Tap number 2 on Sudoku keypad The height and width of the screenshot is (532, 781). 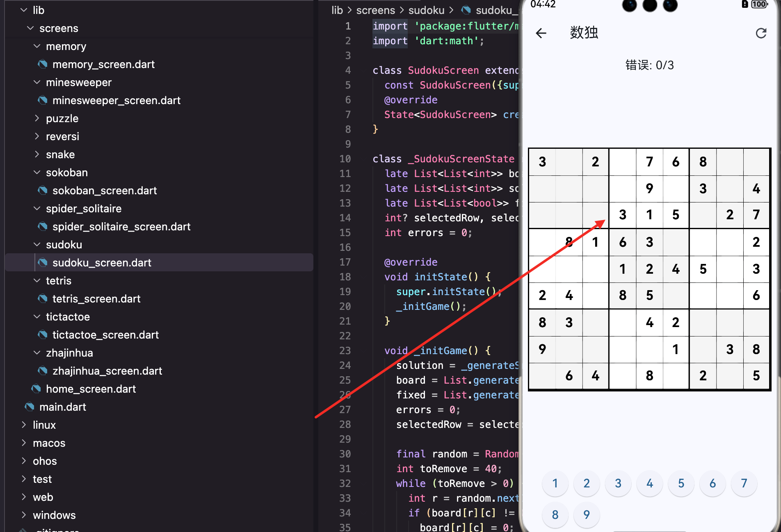click(587, 484)
